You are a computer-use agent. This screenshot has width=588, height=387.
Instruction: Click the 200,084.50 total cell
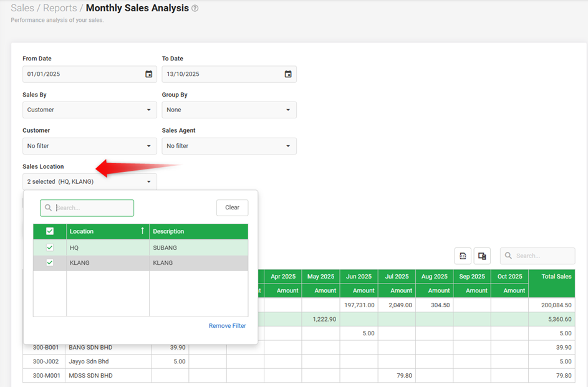552,305
